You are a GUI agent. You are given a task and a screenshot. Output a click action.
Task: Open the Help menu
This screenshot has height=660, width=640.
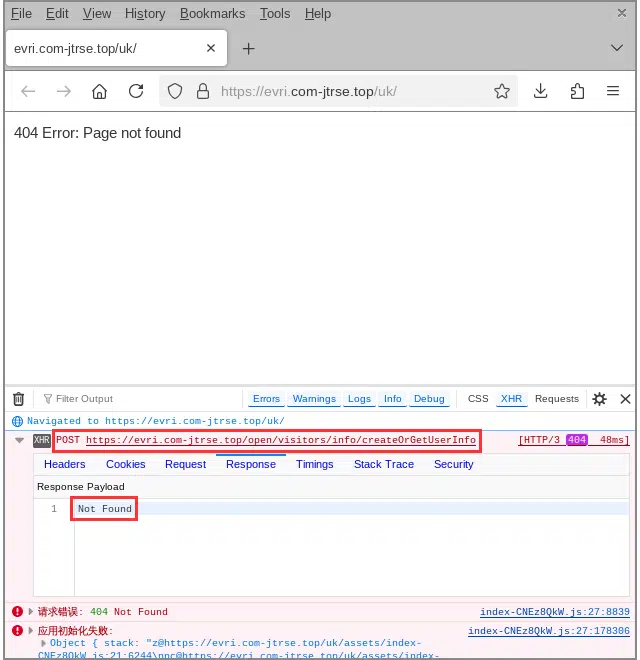click(318, 13)
